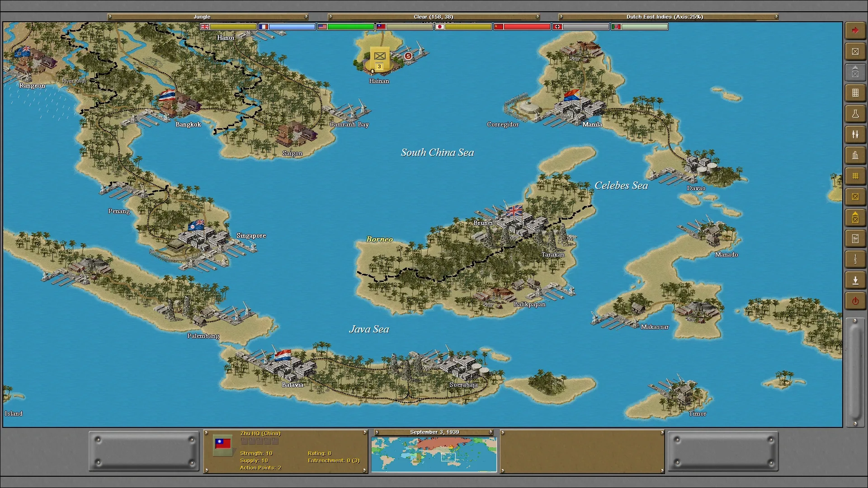Click the Manila city on map
The image size is (868, 488).
pyautogui.click(x=579, y=108)
